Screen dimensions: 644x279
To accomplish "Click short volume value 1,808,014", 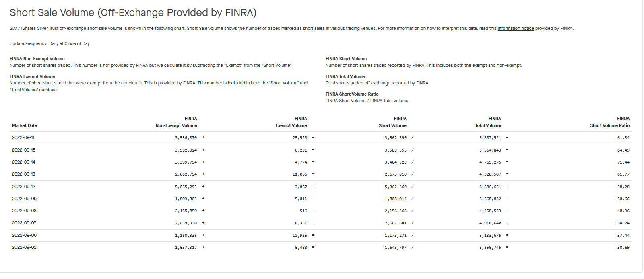I will 396,199.
